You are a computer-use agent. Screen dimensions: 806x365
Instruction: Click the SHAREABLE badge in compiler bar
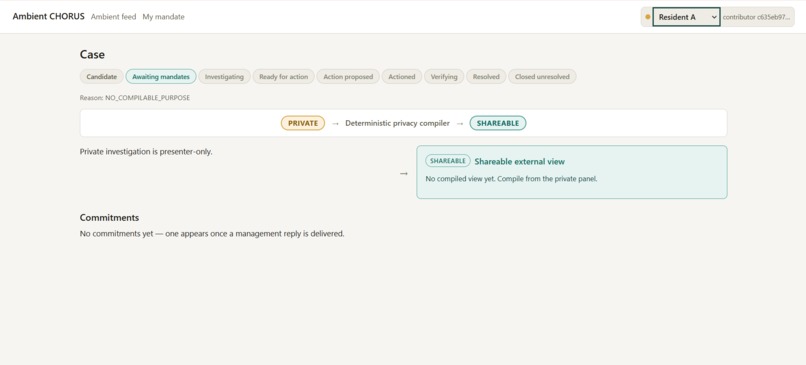click(x=498, y=123)
